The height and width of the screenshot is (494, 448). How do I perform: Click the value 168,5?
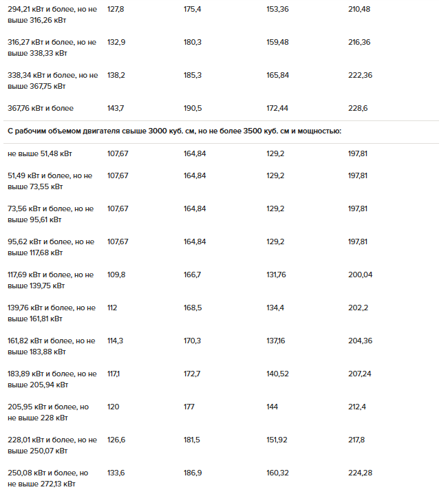193,308
